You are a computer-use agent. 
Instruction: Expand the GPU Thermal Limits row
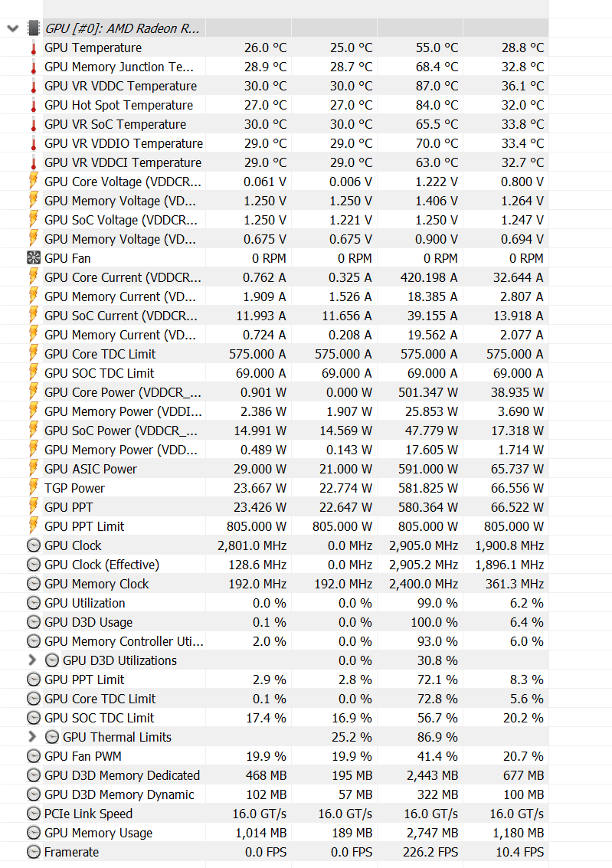coord(32,737)
